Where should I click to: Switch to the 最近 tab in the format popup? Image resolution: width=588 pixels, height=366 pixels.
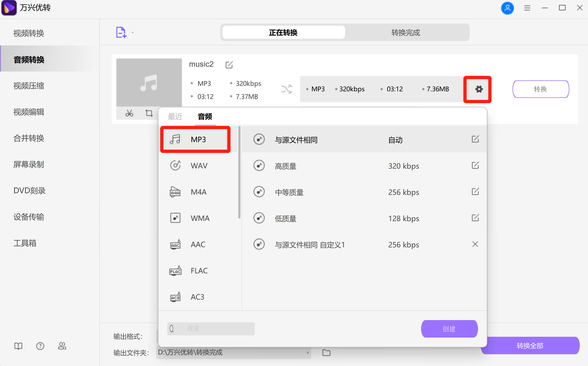coord(175,116)
